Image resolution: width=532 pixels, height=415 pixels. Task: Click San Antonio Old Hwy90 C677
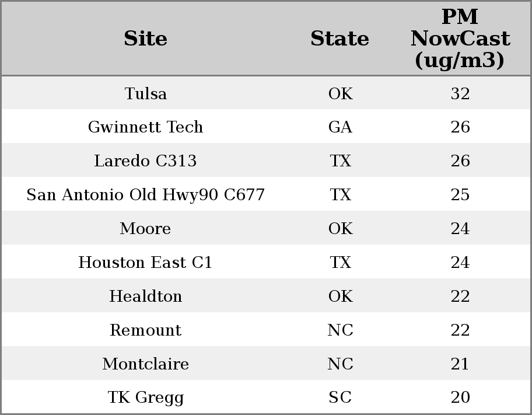[x=146, y=194]
